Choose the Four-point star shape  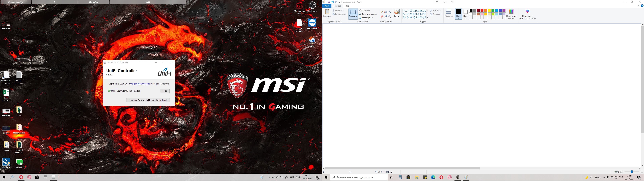click(408, 17)
